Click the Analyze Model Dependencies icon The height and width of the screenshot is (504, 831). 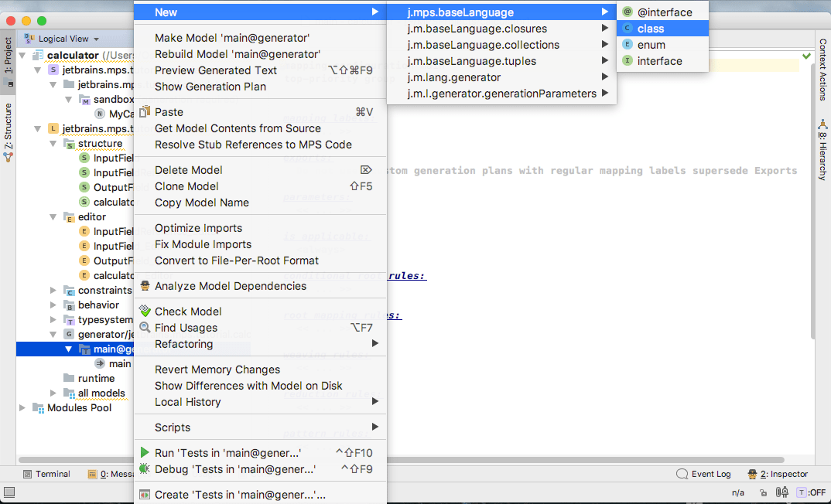[x=144, y=286]
